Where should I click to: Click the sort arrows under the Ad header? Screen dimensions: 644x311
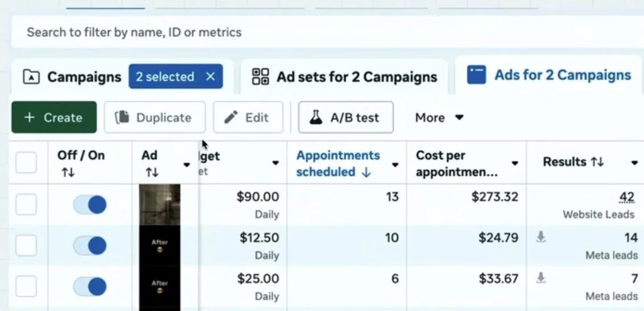click(151, 172)
